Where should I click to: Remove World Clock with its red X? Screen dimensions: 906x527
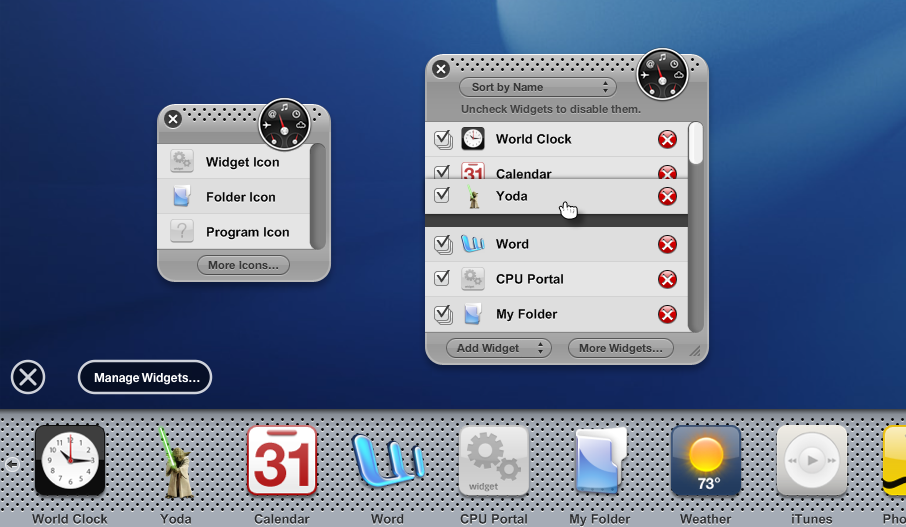(667, 139)
